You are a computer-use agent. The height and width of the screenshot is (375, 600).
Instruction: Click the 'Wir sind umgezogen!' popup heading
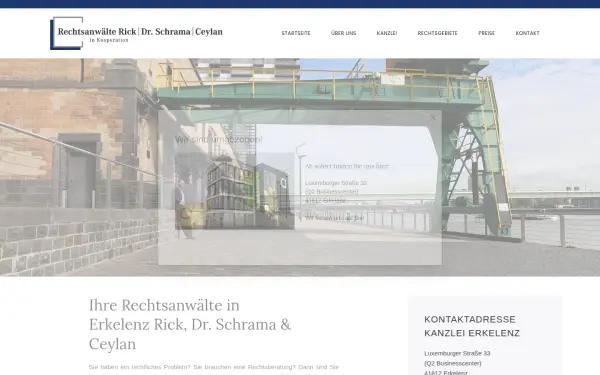[x=218, y=140]
